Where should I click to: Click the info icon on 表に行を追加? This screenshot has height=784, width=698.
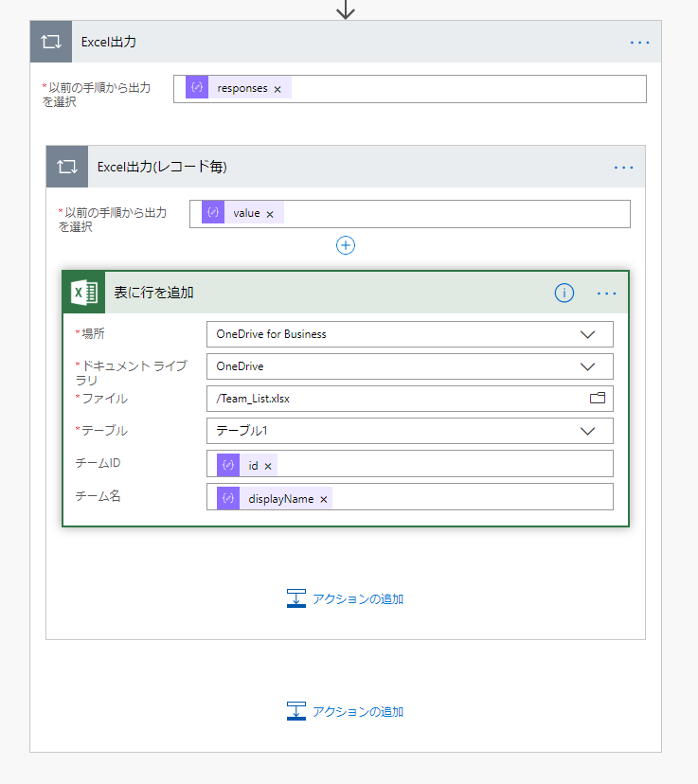click(564, 293)
